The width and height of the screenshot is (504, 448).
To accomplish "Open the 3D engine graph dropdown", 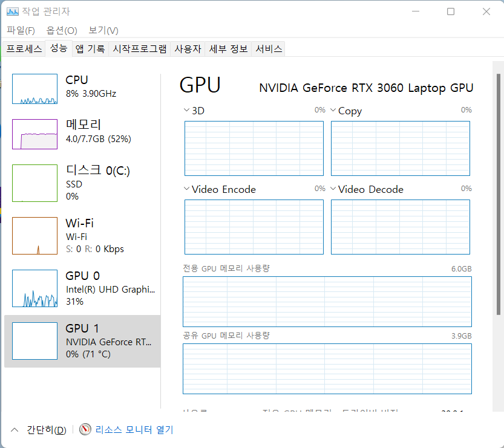I will point(186,111).
